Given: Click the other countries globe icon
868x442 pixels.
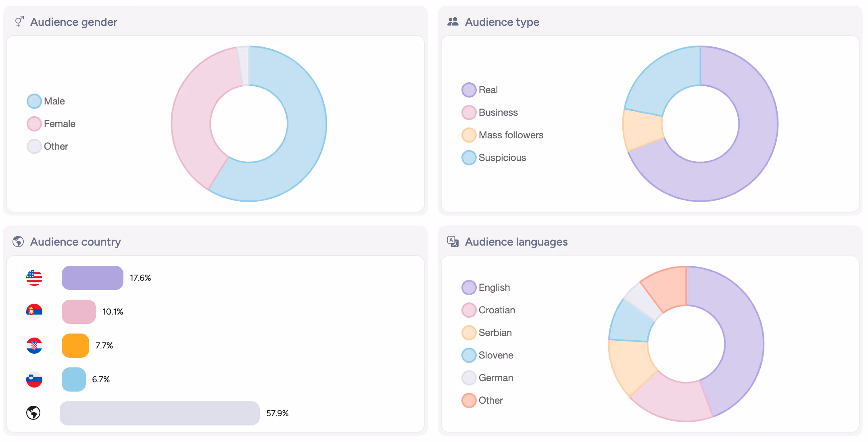Looking at the screenshot, I should click(x=33, y=413).
